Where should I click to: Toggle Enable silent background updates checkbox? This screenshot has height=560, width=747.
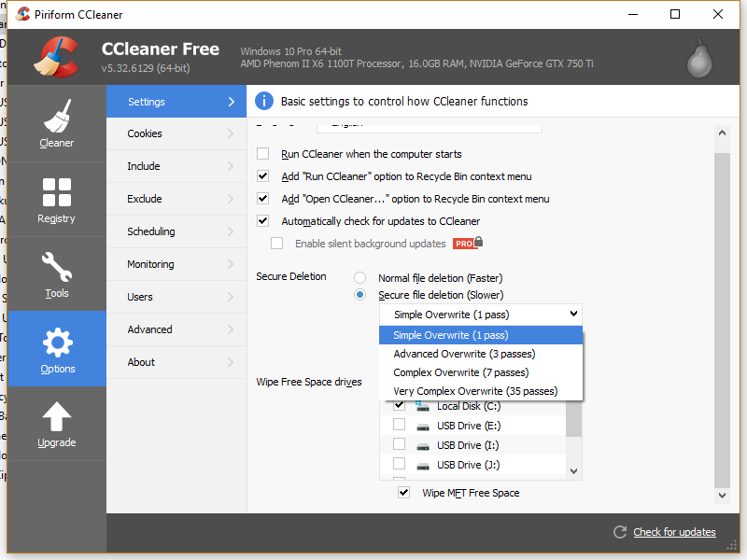[x=276, y=244]
